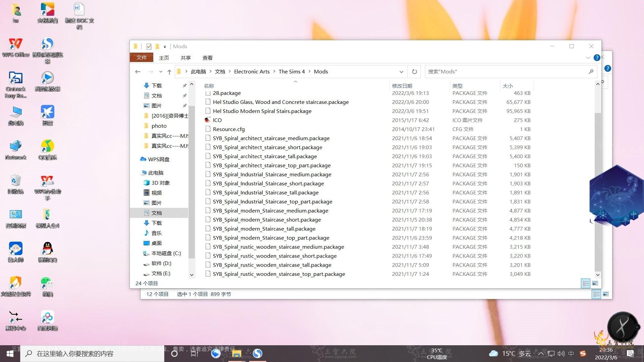The image size is (644, 362).
Task: Select Resource.cfg file
Action: coord(229,129)
